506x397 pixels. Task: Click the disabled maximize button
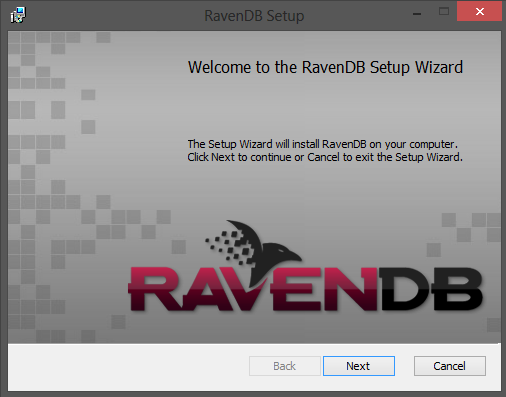click(444, 12)
